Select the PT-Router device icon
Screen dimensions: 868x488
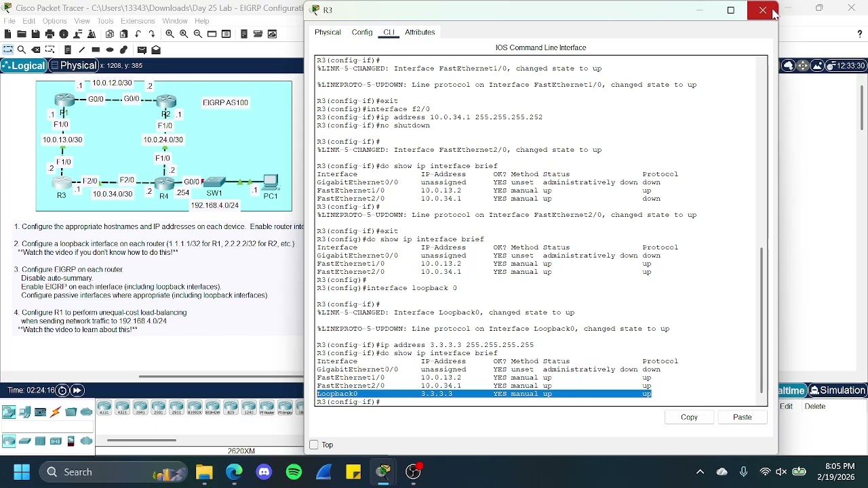(x=267, y=409)
